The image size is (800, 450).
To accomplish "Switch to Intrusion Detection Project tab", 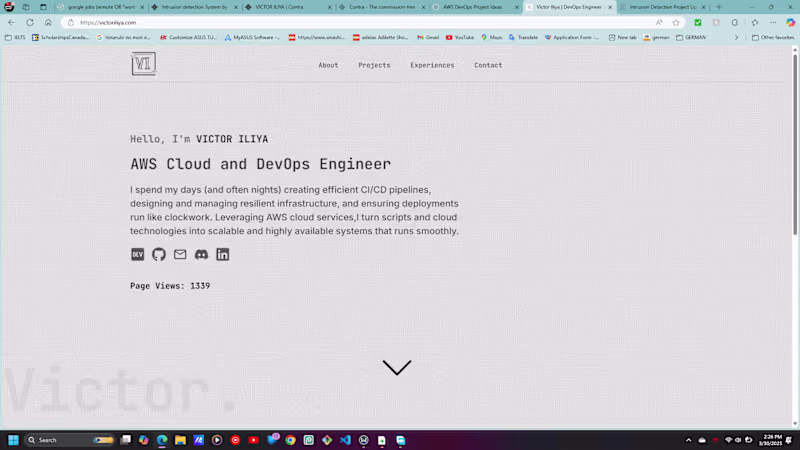I will coord(662,7).
